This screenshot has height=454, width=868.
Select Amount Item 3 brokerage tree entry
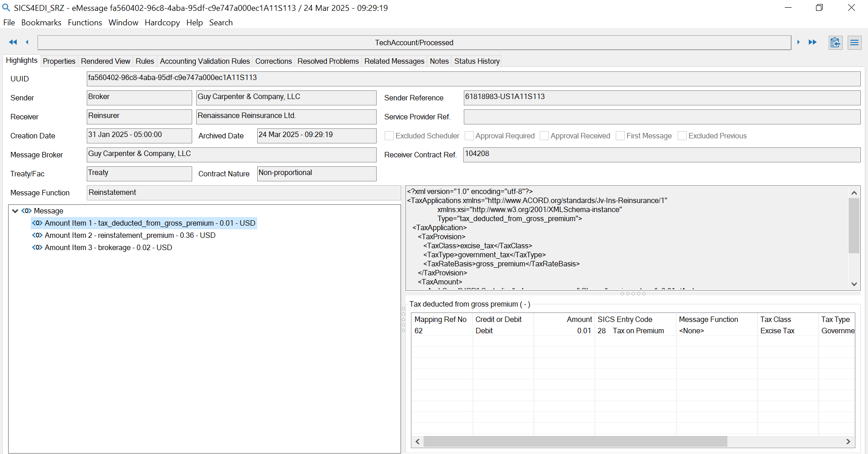[108, 247]
